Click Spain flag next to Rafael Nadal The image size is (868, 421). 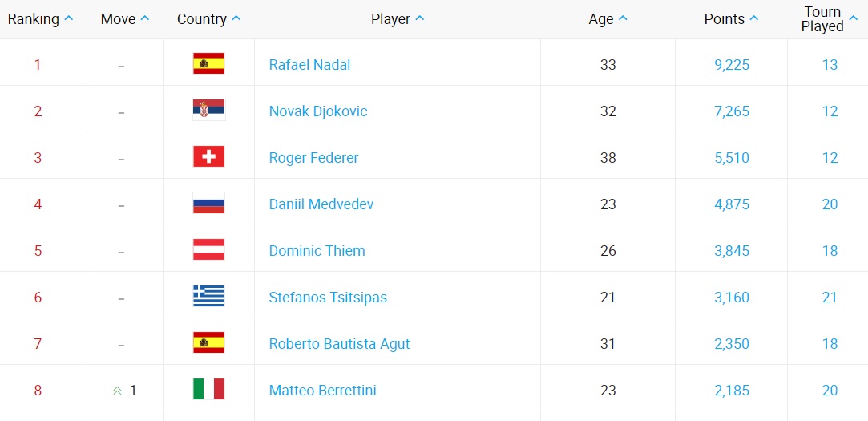208,64
